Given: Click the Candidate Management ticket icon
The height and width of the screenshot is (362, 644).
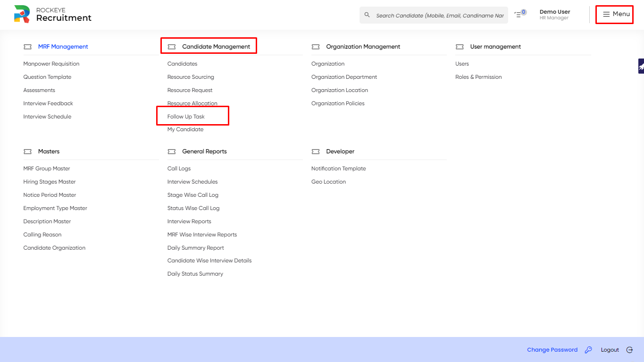Looking at the screenshot, I should (171, 47).
